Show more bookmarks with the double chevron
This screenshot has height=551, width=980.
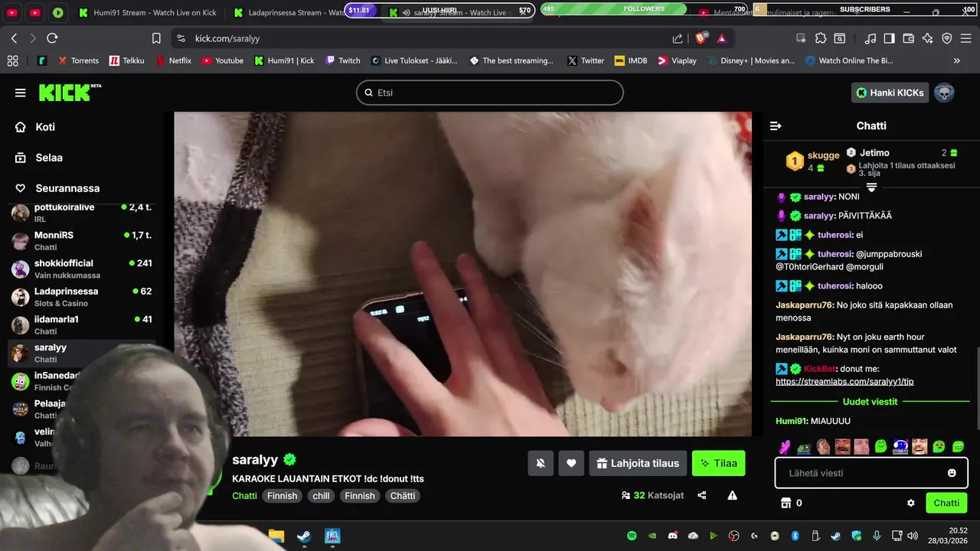[956, 60]
